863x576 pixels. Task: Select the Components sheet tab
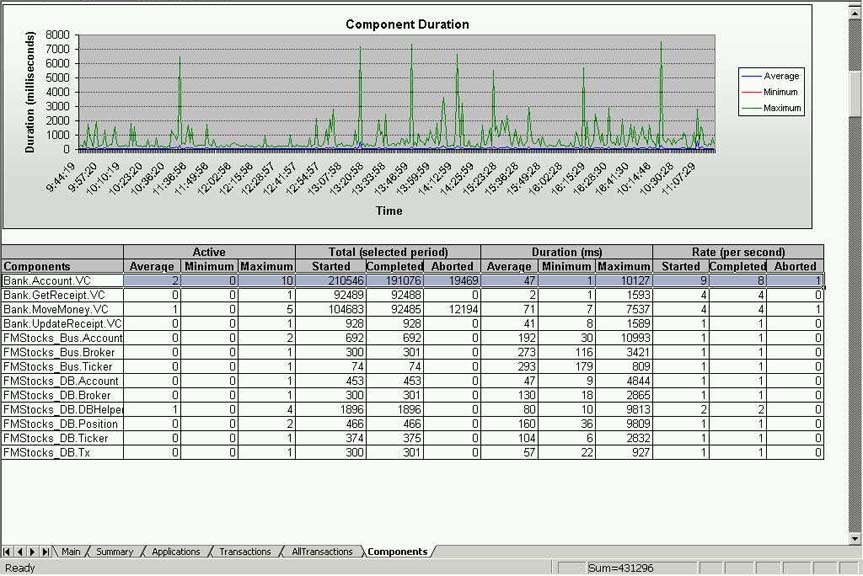tap(397, 551)
